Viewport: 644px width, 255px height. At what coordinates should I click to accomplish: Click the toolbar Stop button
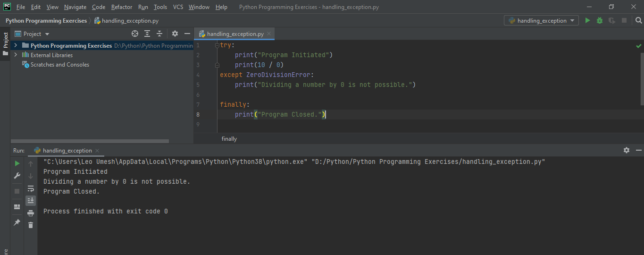point(624,20)
